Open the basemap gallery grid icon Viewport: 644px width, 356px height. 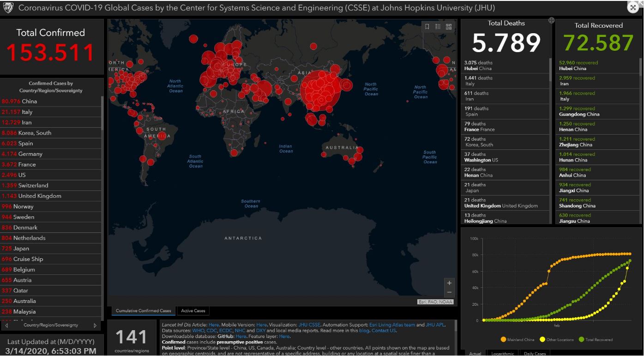click(448, 27)
